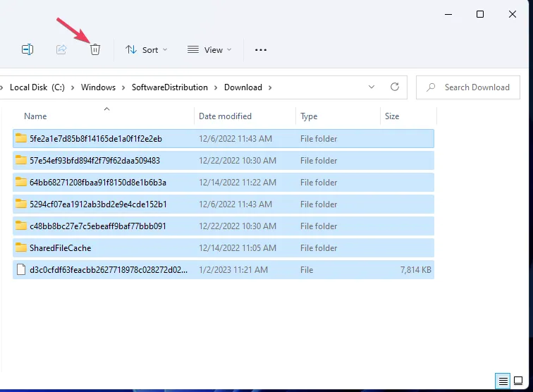Open the Sort dropdown menu
Image resolution: width=533 pixels, height=392 pixels.
146,50
